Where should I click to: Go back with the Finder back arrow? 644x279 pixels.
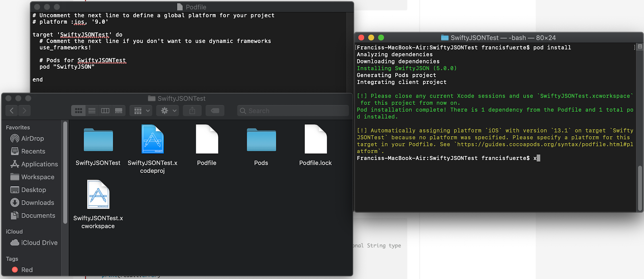[12, 111]
